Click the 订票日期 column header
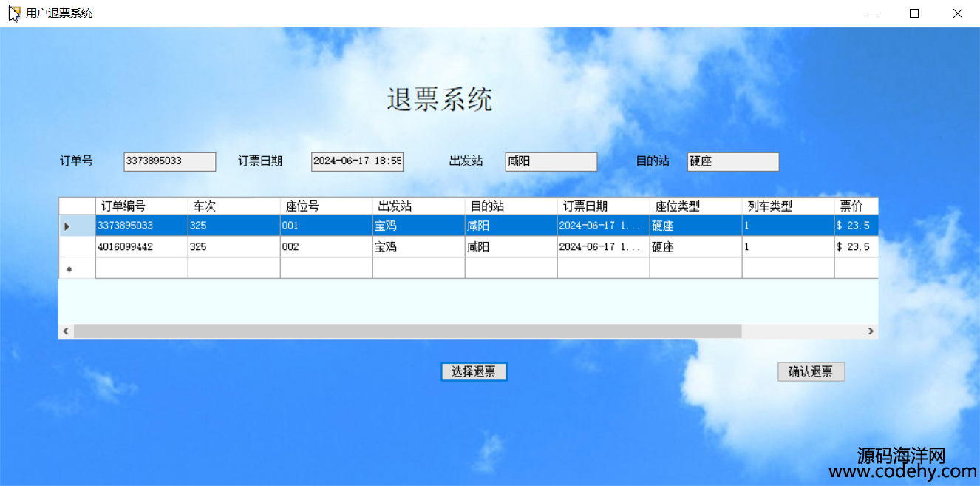 coord(604,206)
